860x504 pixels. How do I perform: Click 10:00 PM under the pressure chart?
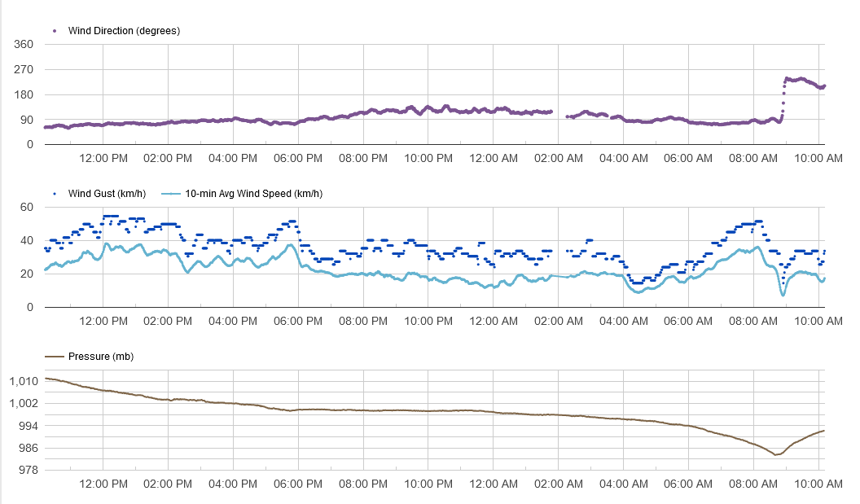pyautogui.click(x=428, y=484)
